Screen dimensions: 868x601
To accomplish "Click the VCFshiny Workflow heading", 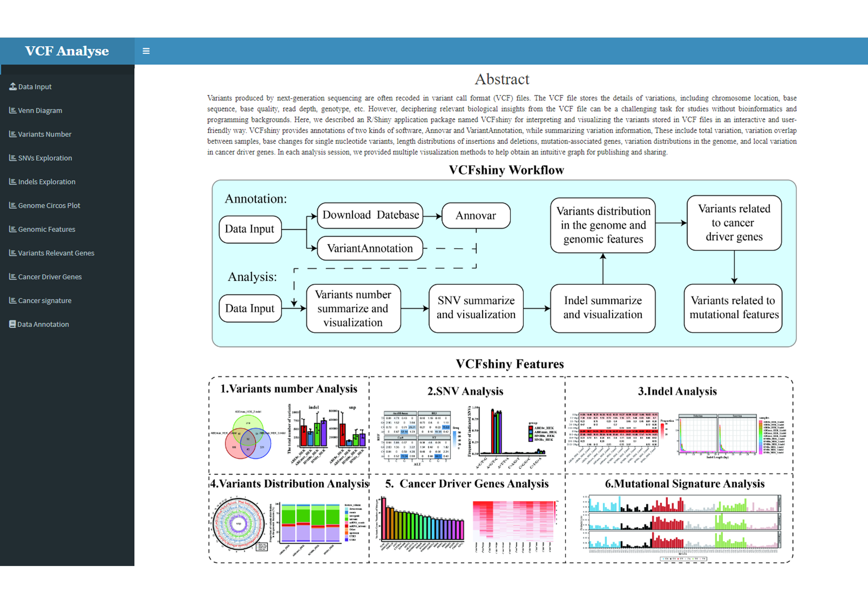I will point(506,170).
